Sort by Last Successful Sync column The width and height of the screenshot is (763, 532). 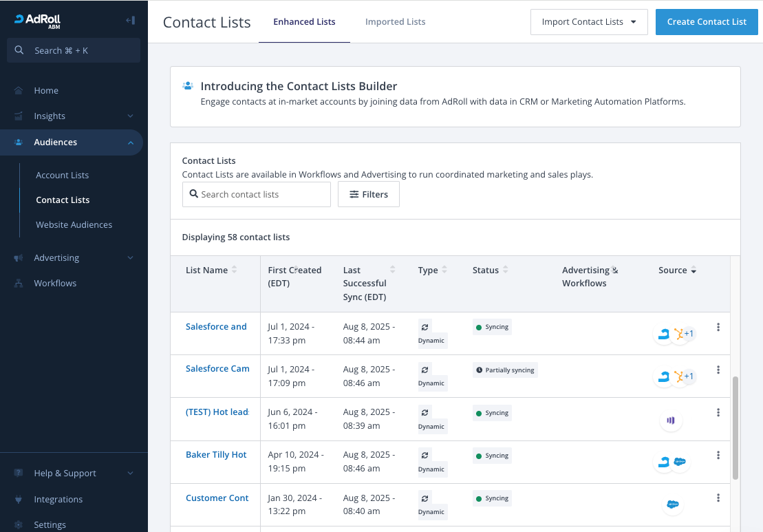[x=392, y=270]
